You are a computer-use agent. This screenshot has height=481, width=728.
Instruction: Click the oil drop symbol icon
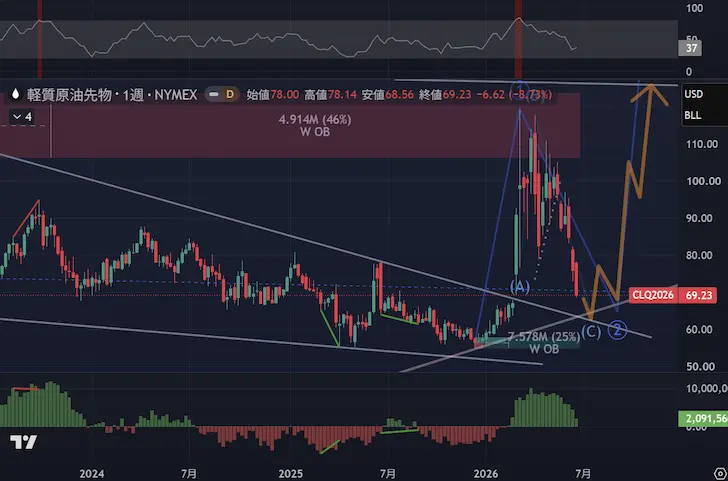click(15, 95)
